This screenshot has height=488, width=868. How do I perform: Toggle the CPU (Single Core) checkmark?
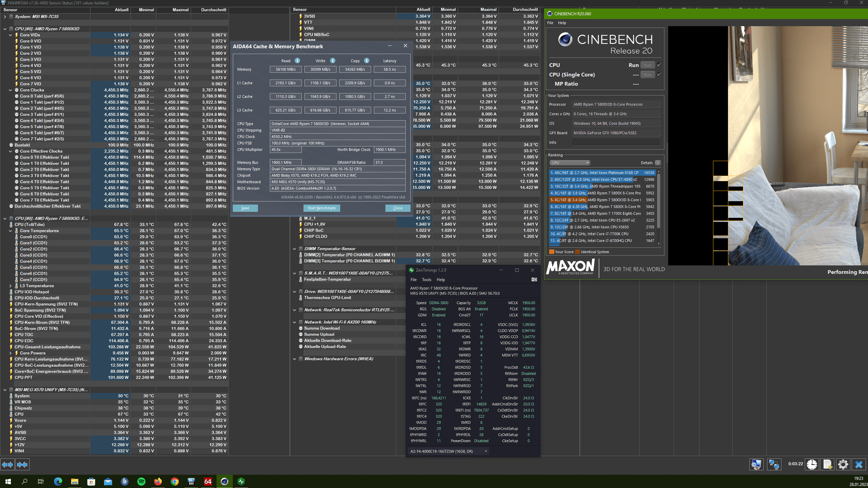(659, 74)
